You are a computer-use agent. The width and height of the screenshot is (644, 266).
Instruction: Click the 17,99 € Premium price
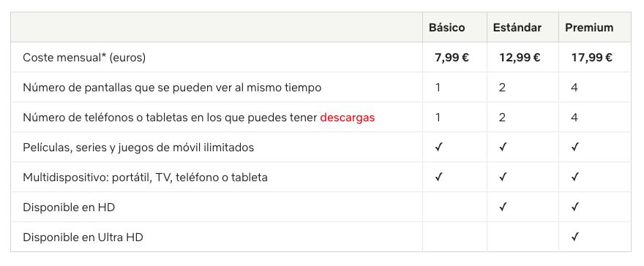[x=591, y=58]
